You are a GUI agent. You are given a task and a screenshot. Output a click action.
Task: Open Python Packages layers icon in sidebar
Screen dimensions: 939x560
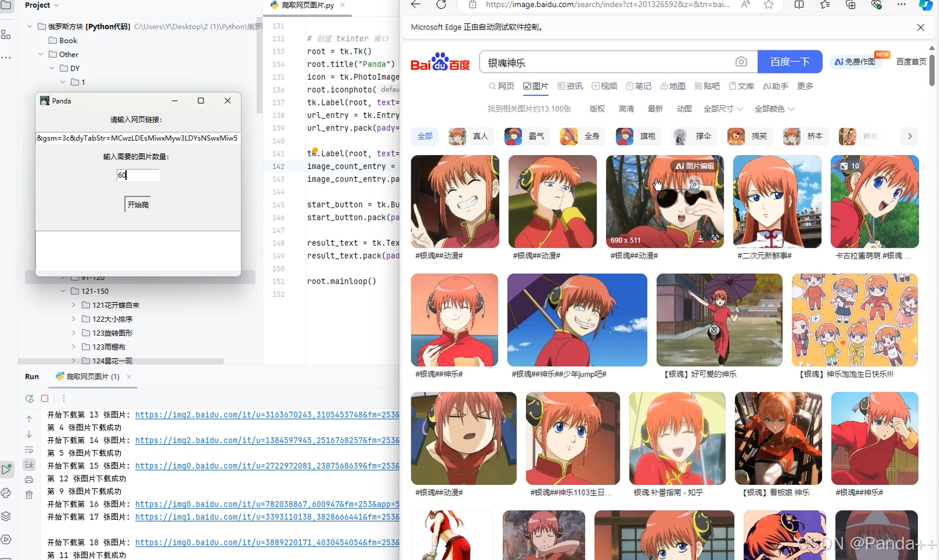click(6, 516)
